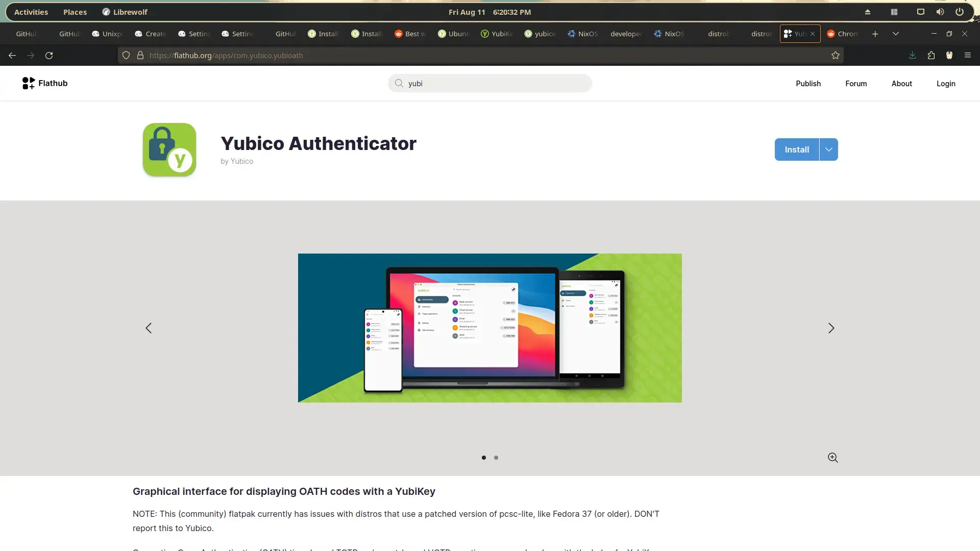Click the padlock site security icon

click(x=140, y=56)
